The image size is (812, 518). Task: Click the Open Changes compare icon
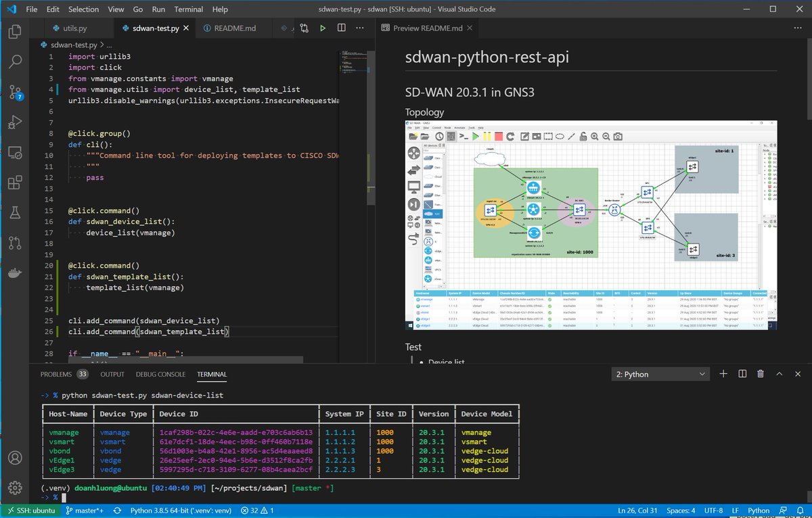[304, 28]
